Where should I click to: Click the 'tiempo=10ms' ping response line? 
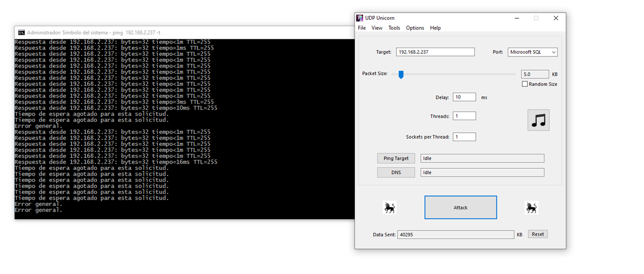click(116, 108)
